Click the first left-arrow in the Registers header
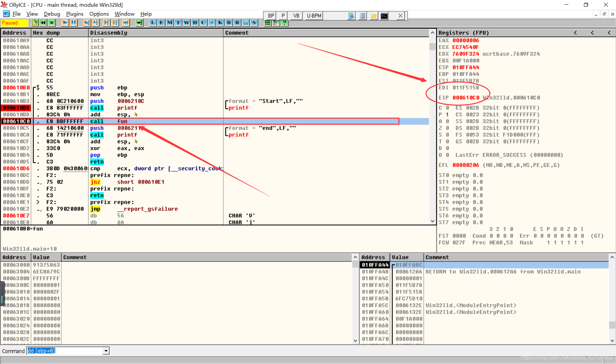This screenshot has width=616, height=364. (x=576, y=33)
